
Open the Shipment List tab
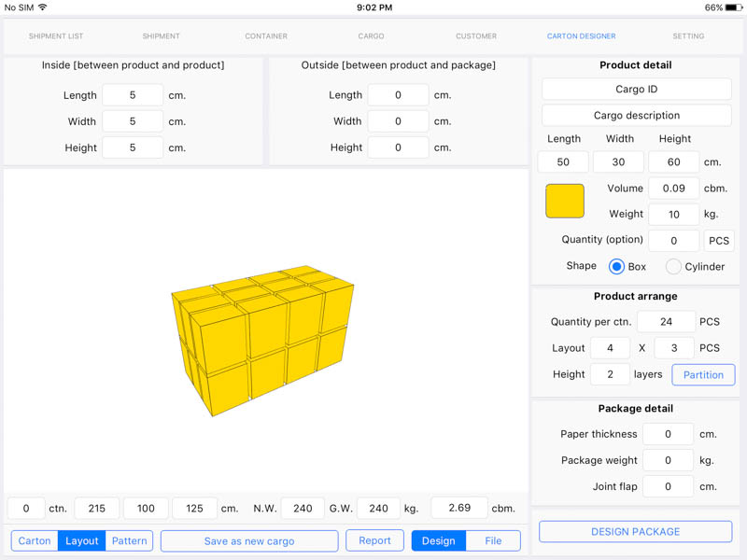(56, 36)
